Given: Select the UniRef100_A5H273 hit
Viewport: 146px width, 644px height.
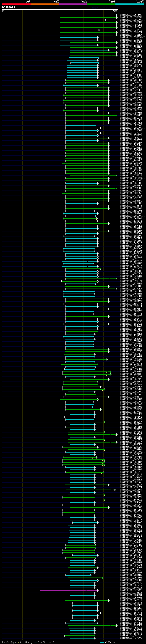Looking at the screenshot, I should (131, 316).
